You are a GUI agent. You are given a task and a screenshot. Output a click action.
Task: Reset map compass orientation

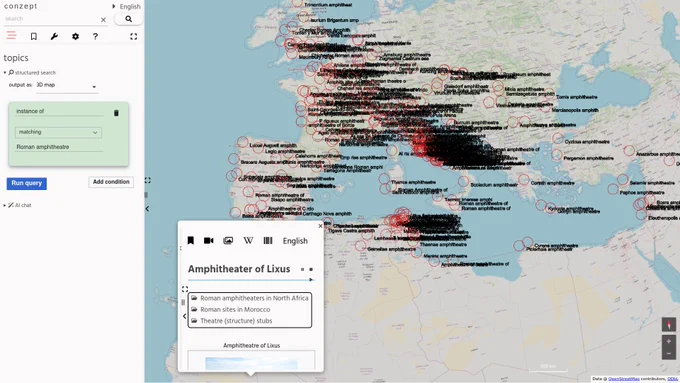point(669,324)
